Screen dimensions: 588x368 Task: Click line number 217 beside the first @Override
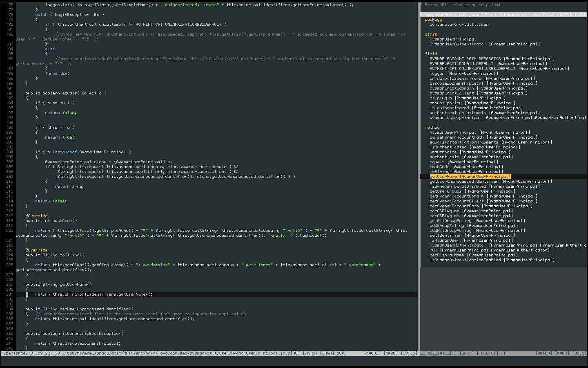[10, 216]
